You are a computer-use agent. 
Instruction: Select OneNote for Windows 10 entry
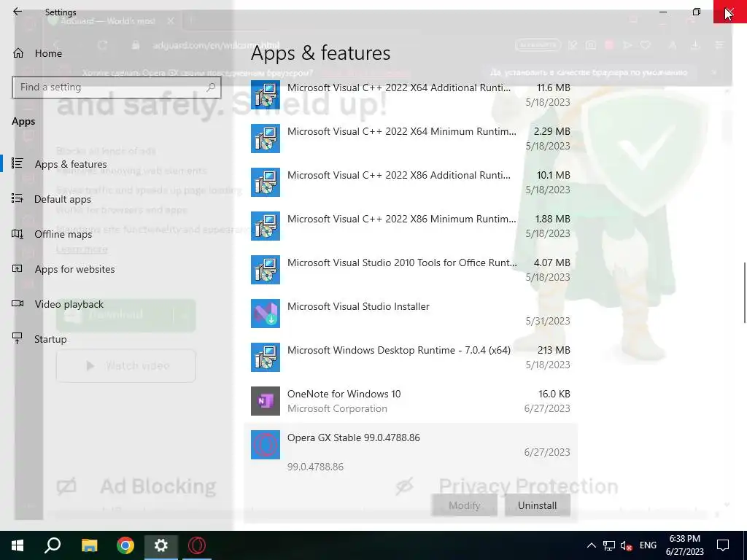(411, 401)
